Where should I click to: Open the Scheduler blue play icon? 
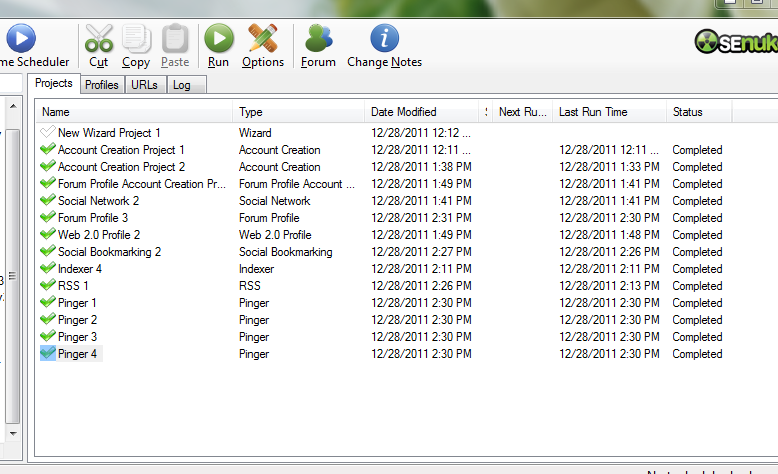(x=21, y=39)
